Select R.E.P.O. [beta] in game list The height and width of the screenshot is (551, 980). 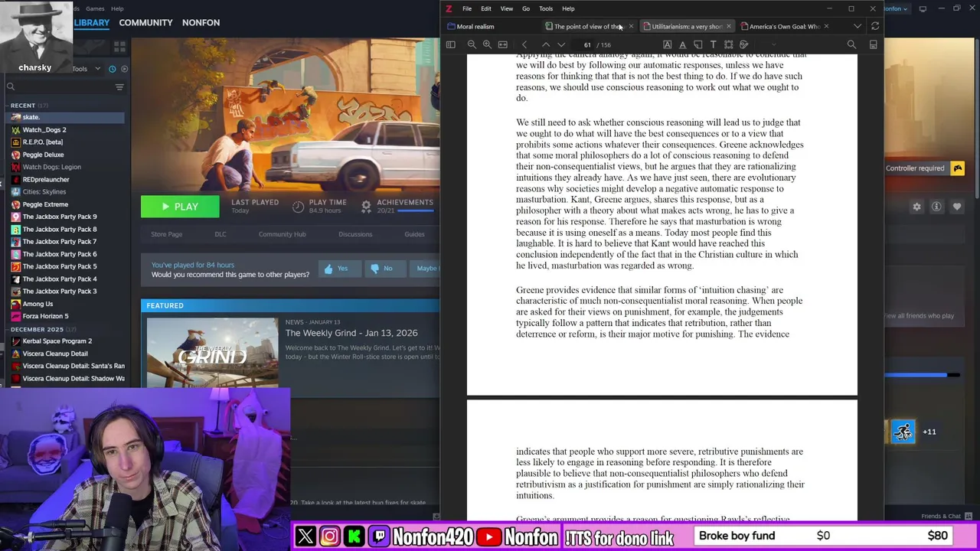pyautogui.click(x=43, y=142)
